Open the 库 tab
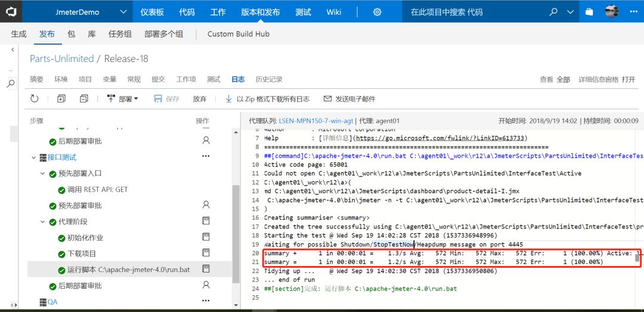This screenshot has width=644, height=312. coord(92,34)
